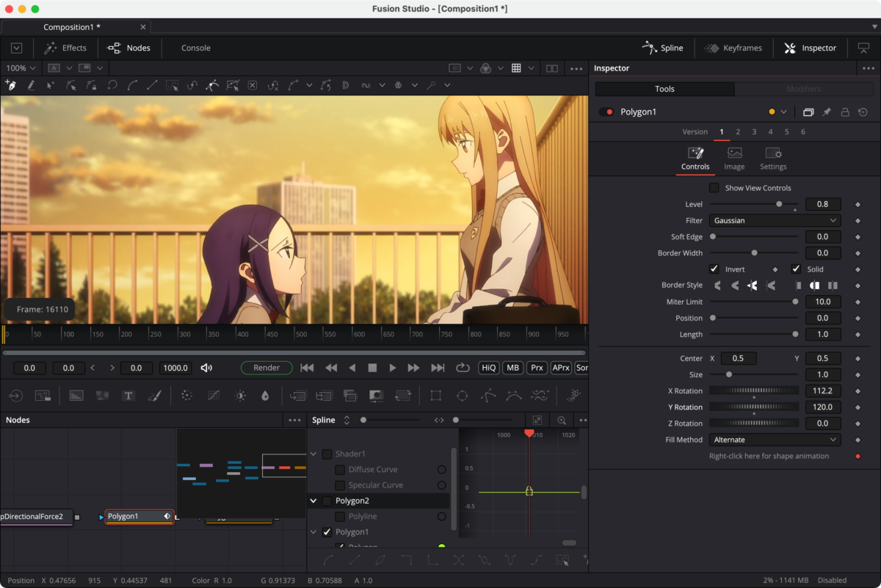Collapse the Polygon2 group in Spline tree

click(313, 501)
